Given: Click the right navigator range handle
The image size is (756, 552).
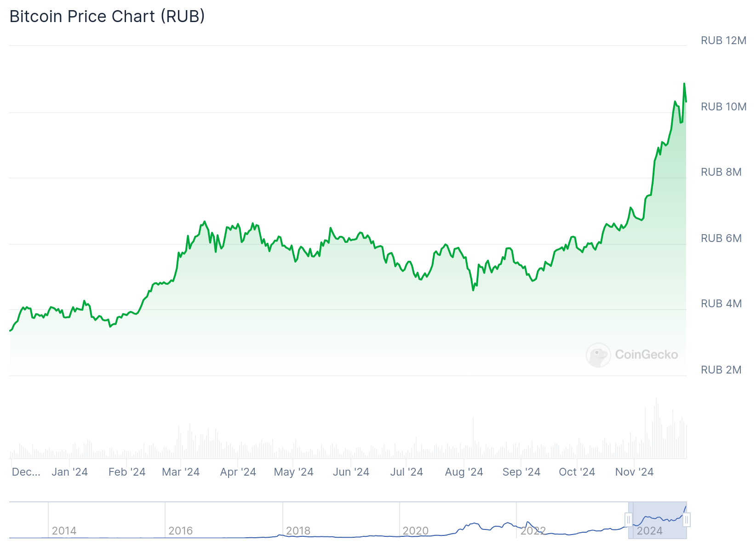Looking at the screenshot, I should [x=686, y=520].
